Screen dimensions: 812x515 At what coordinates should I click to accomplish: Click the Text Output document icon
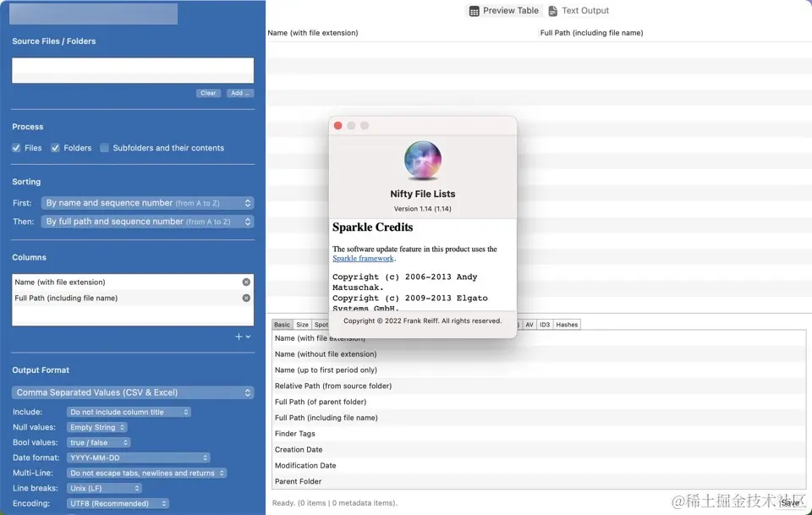(552, 11)
